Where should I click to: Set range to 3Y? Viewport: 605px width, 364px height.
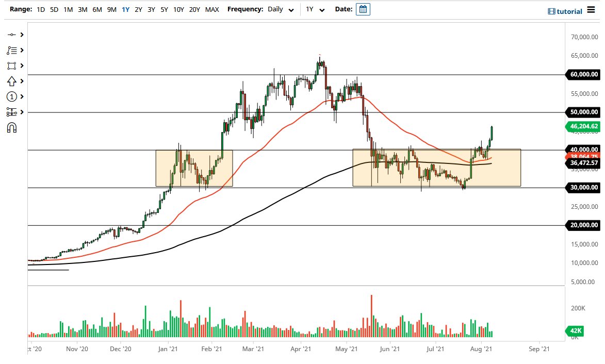click(151, 10)
